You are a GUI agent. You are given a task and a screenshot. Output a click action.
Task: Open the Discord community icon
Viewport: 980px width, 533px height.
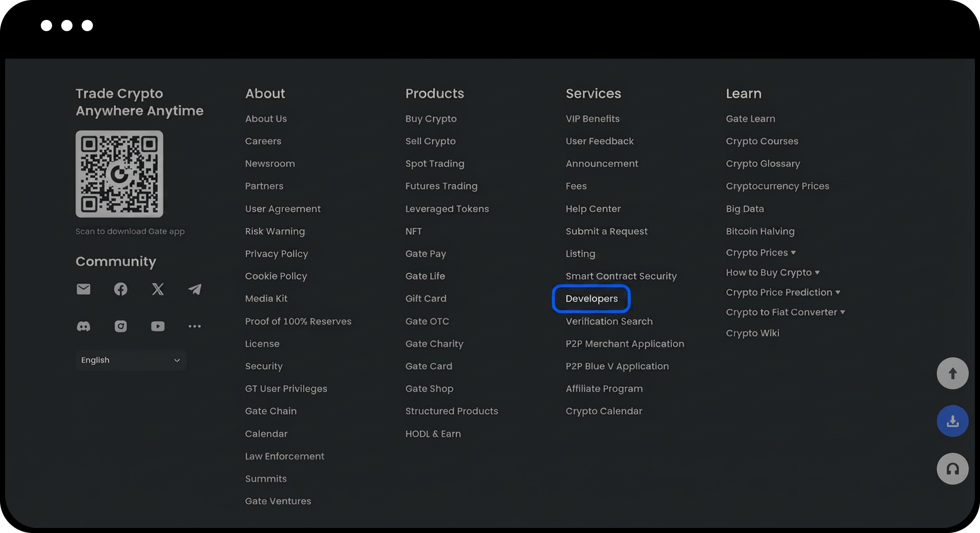click(84, 326)
